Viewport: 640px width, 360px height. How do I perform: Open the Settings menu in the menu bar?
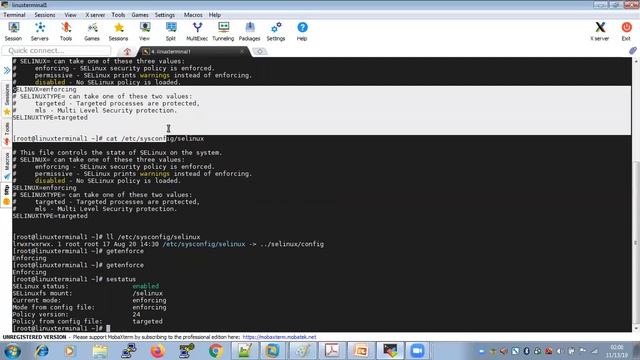click(x=165, y=15)
